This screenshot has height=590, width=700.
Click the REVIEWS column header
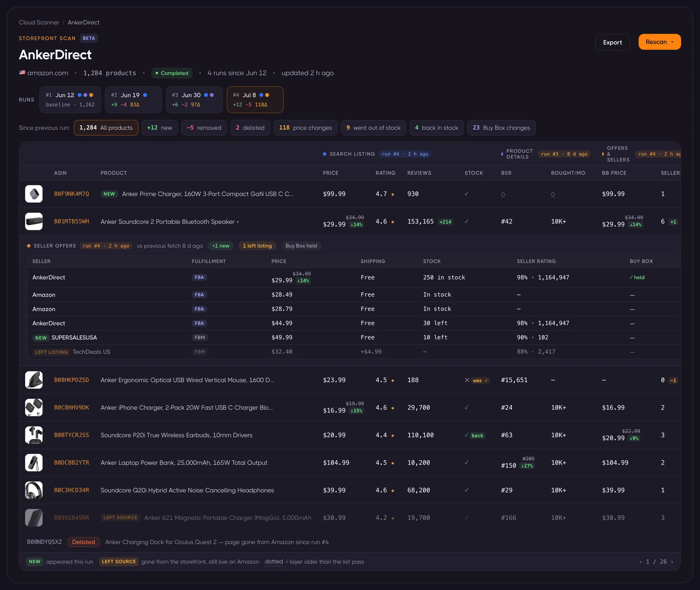pos(419,173)
